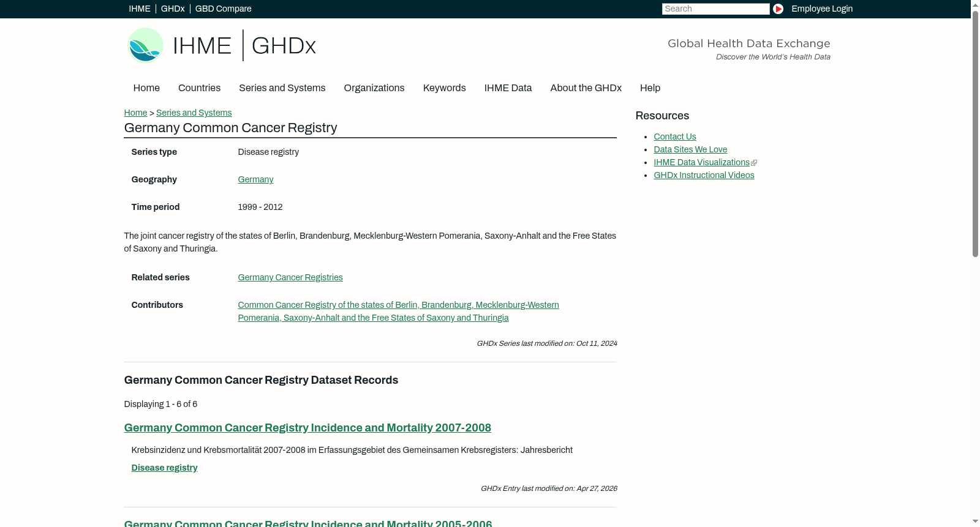Viewport: 980px width, 527px height.
Task: Open the Keywords menu
Action: (445, 88)
